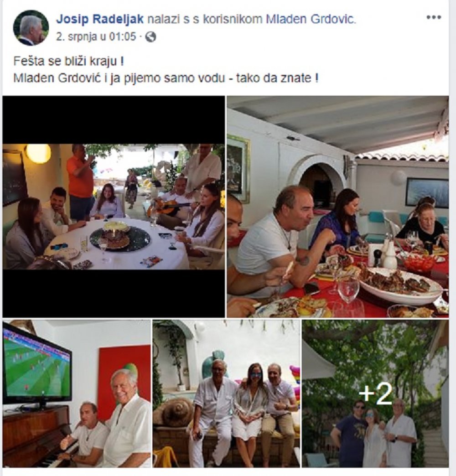This screenshot has width=456, height=476.
Task: Open the dinner photo with the red tablecloth
Action: tap(337, 207)
